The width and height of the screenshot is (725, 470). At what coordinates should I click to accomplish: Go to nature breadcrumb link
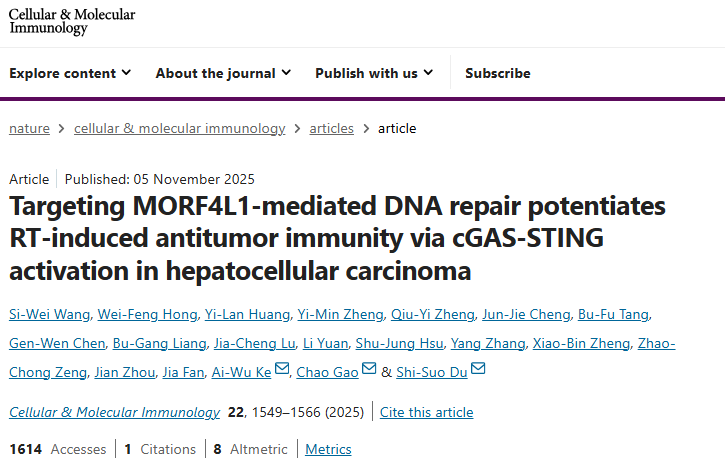coord(30,128)
